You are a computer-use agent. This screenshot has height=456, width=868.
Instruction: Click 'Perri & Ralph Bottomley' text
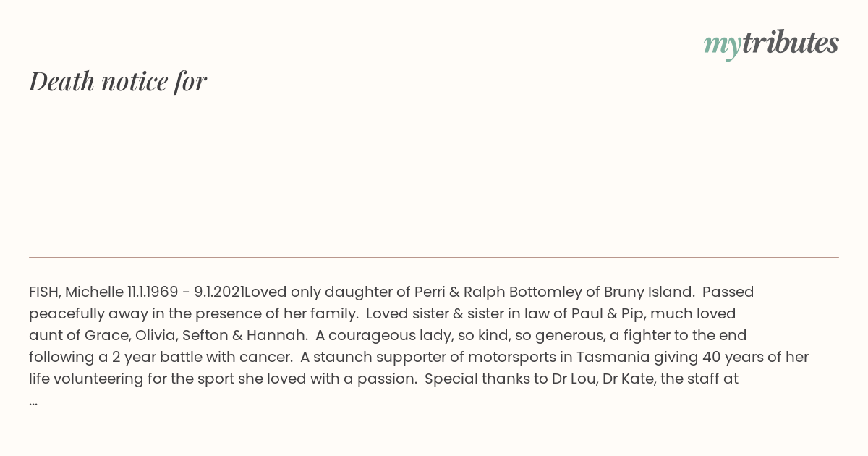point(498,292)
